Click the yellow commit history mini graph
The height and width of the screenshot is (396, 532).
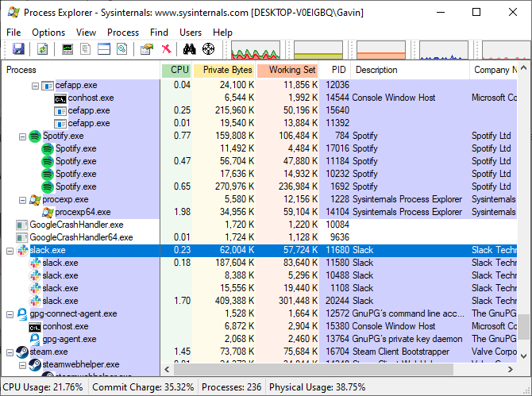[x=318, y=50]
